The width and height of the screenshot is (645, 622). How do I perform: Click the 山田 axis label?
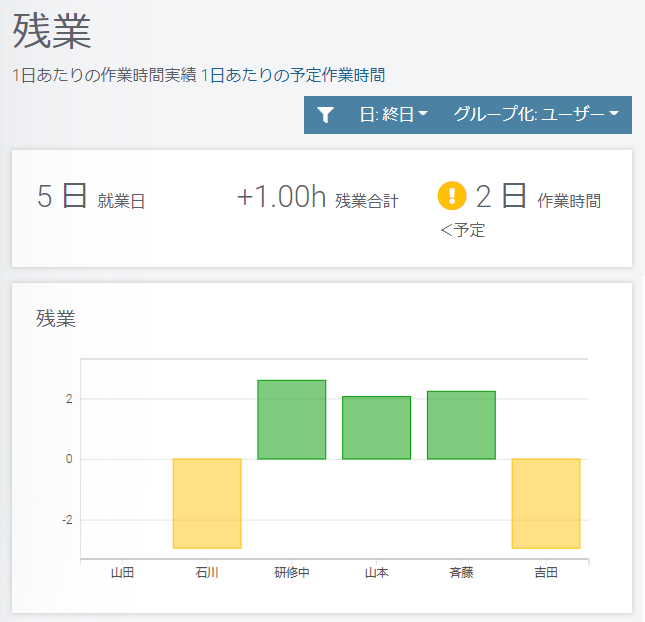coord(122,572)
